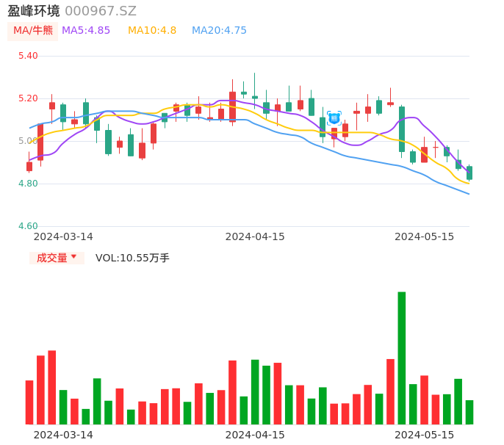This screenshot has height=445, width=504.
Task: Click the blue bear signal marker
Action: (x=334, y=117)
